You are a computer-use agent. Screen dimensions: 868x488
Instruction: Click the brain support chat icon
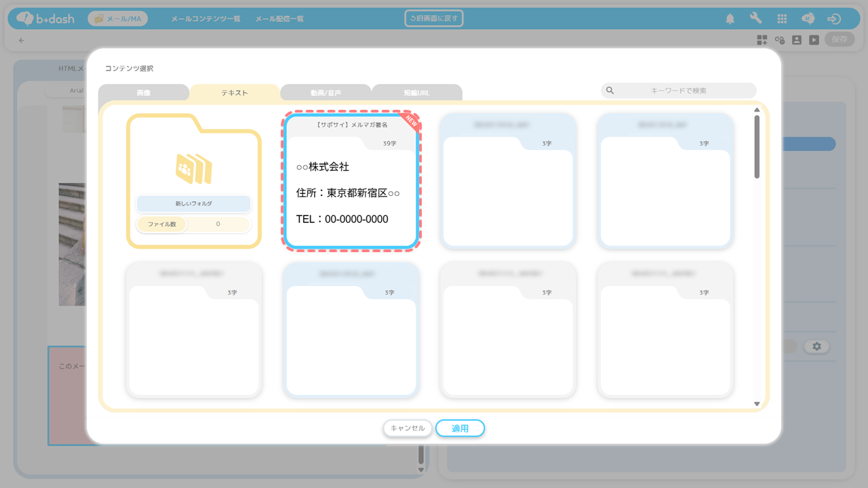[x=808, y=19]
